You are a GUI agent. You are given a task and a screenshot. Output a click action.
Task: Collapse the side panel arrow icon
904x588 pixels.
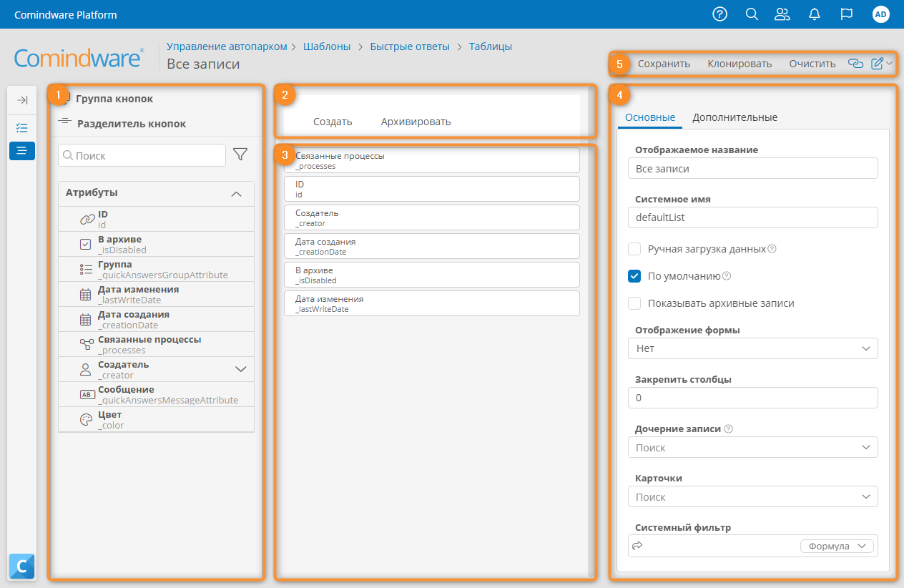[22, 100]
